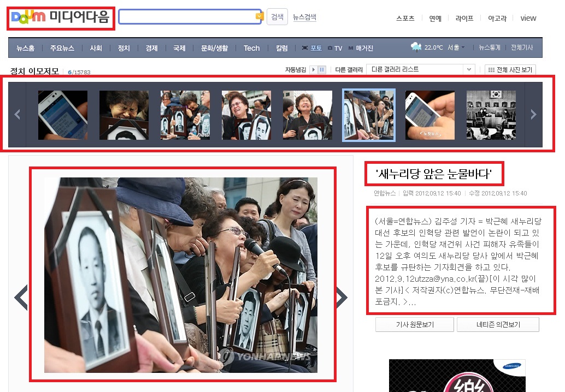Image resolution: width=565 pixels, height=392 pixels.
Task: Select fifth thumbnail of weeping woman
Action: pyautogui.click(x=308, y=115)
